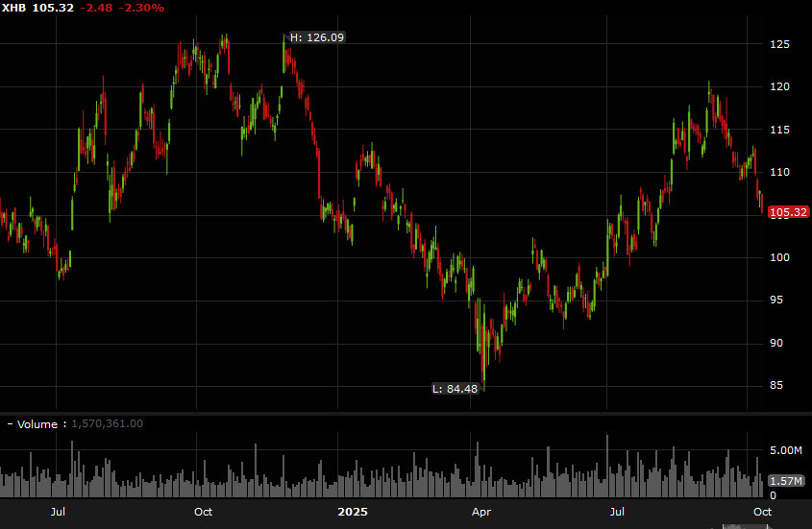Viewport: 812px width, 529px height.
Task: Click the red 105.32 current price tag
Action: (x=788, y=212)
